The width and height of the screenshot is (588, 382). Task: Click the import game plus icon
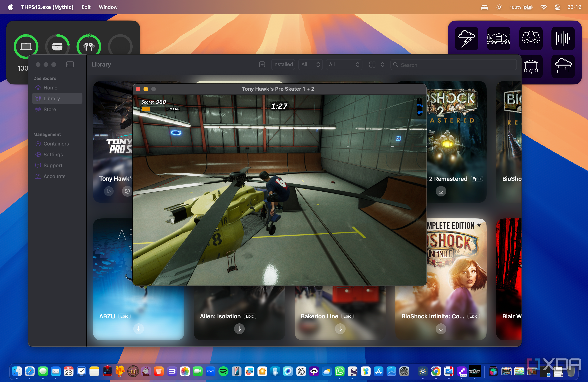[x=262, y=65]
